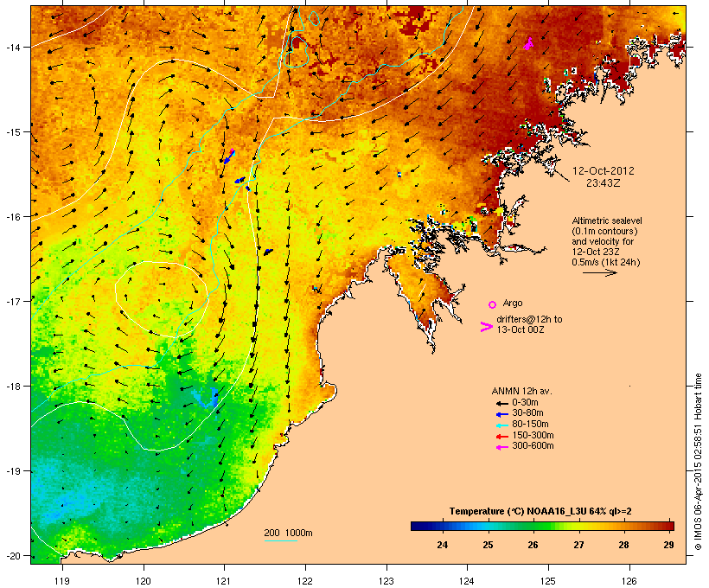This screenshot has width=709, height=588.
Task: Click longitude axis label 119
Action: pyautogui.click(x=62, y=581)
